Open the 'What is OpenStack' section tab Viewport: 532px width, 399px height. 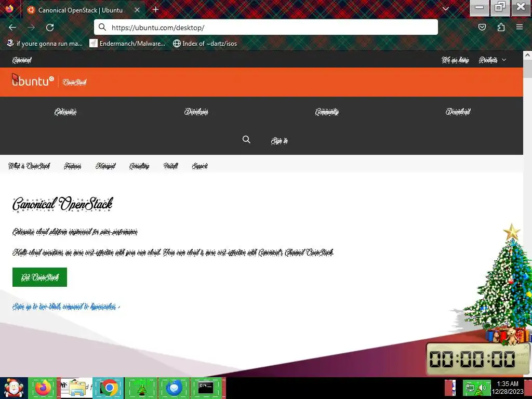(x=29, y=166)
